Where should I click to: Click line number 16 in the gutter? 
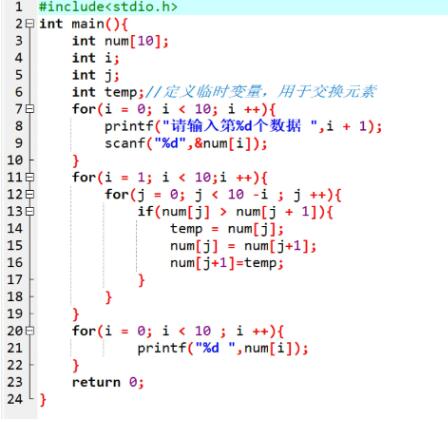pyautogui.click(x=15, y=263)
